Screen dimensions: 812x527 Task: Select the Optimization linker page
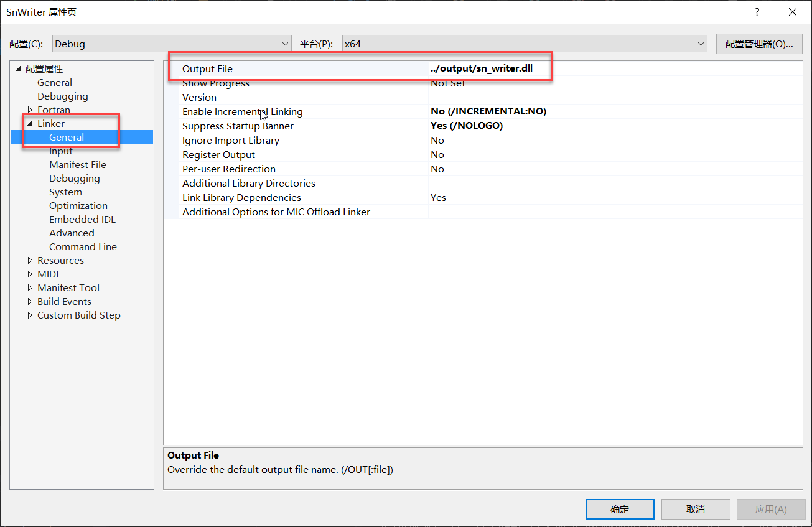78,205
